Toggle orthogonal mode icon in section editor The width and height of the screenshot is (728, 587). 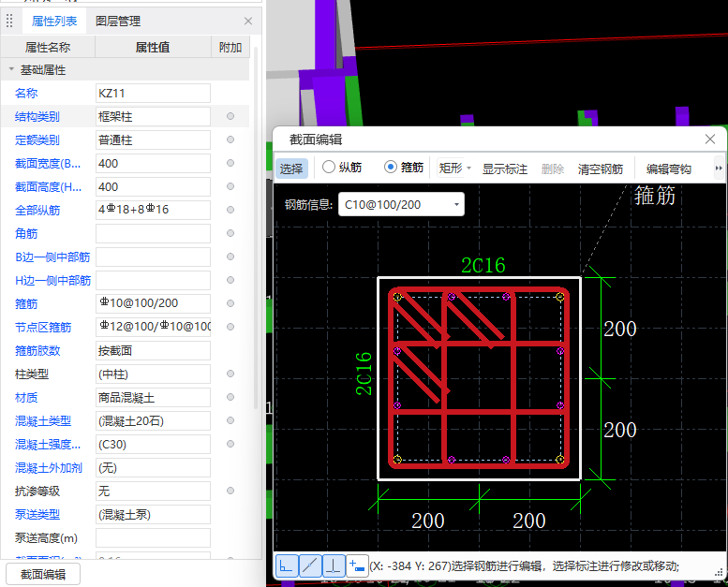pyautogui.click(x=287, y=565)
